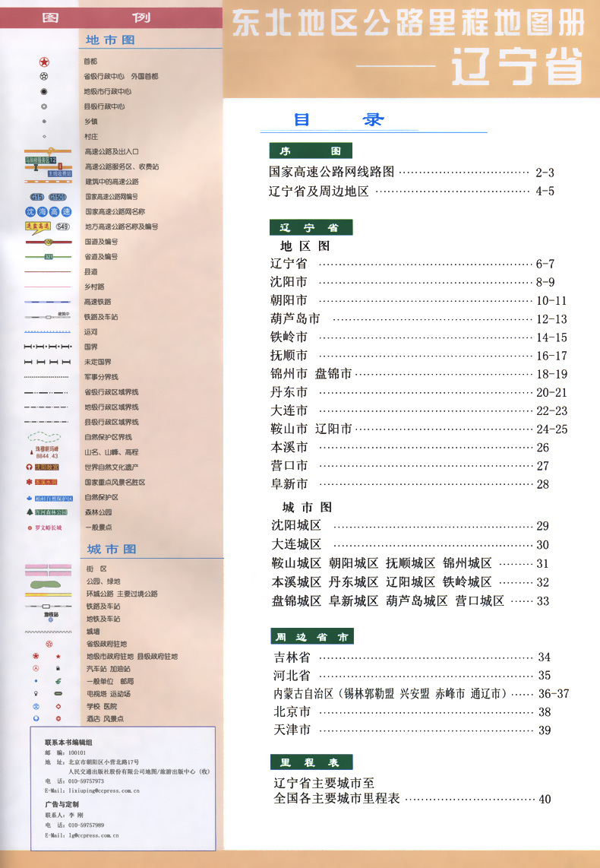
Task: Click the red star 首都 capital symbol
Action: coord(44,62)
